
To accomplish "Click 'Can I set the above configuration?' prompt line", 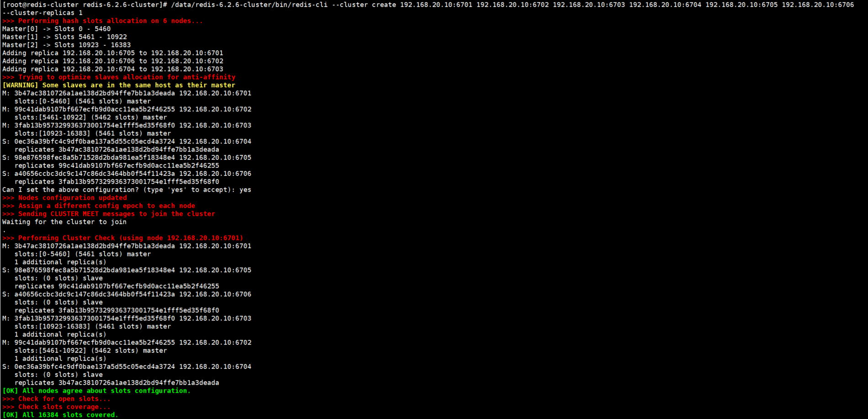I will point(126,190).
